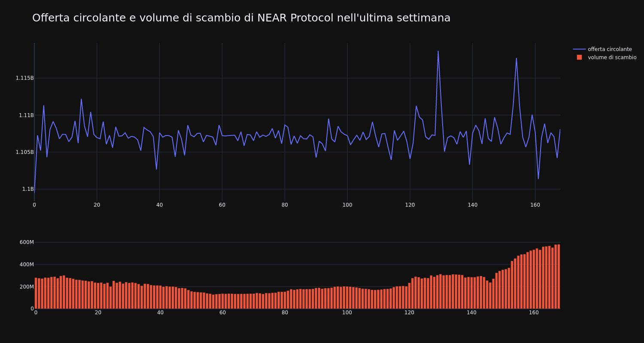644x343 pixels.
Task: Click the 1.105B y-axis label
Action: pyautogui.click(x=24, y=152)
